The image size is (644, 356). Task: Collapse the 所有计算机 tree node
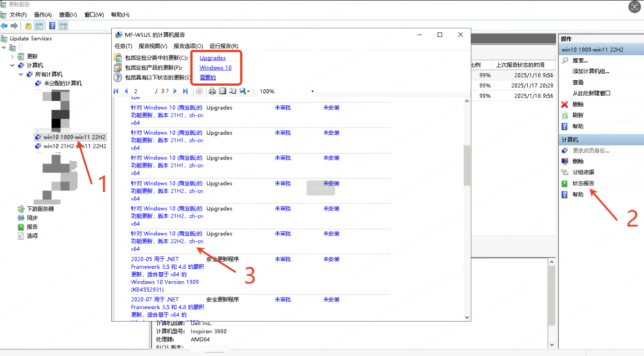point(21,74)
